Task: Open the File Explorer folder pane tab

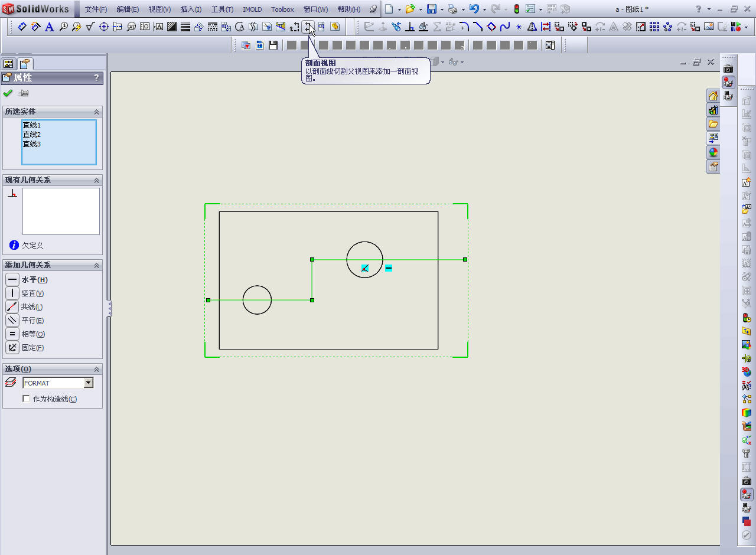Action: (713, 124)
